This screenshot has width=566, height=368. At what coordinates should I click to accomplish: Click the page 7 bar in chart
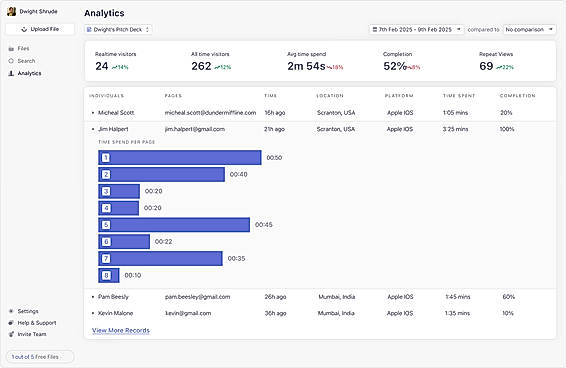(x=160, y=259)
